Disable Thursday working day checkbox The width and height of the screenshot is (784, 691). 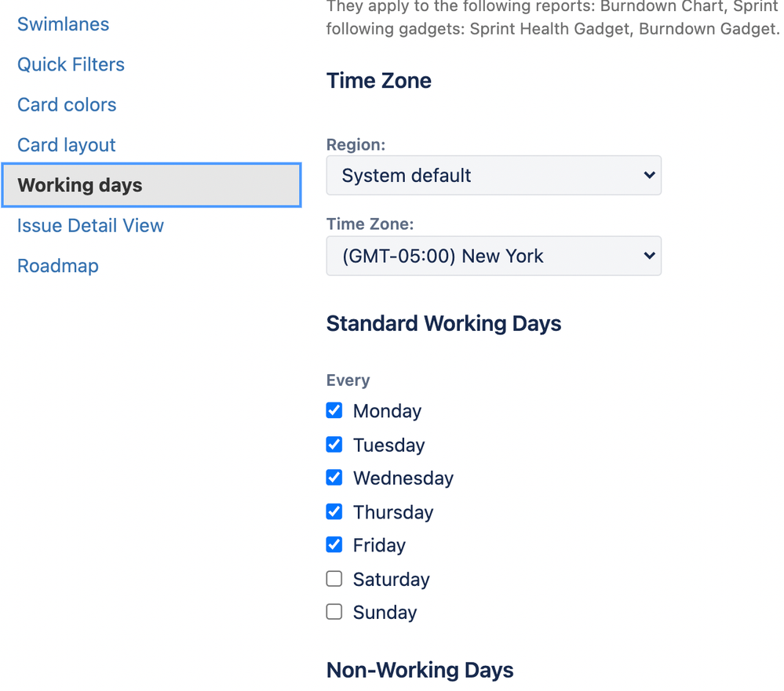pyautogui.click(x=334, y=511)
